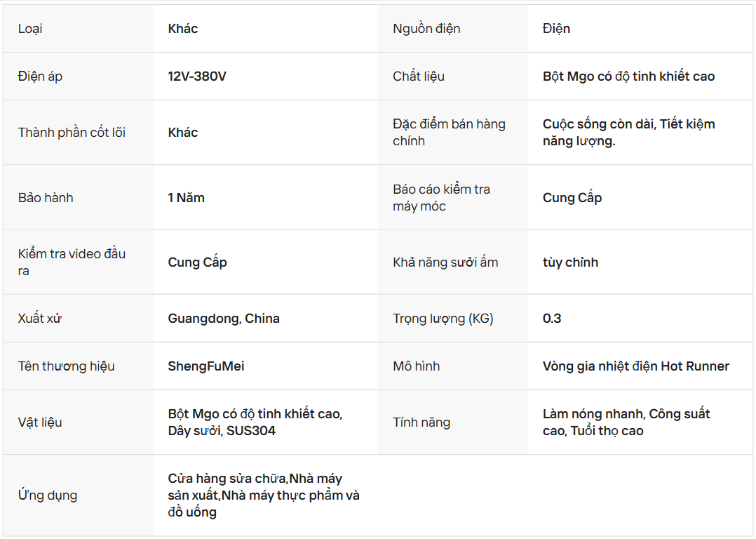The height and width of the screenshot is (539, 756).
Task: Click the "tùy chỉnh" heating capacity value
Action: click(570, 262)
